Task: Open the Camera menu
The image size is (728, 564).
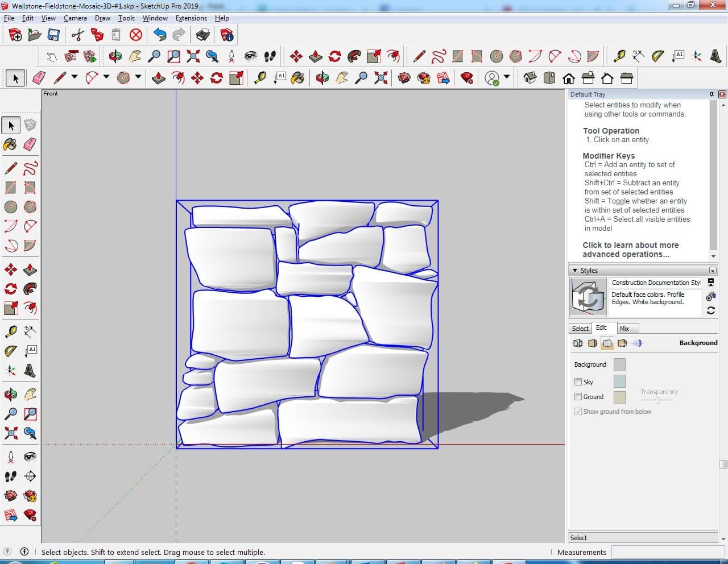Action: coord(75,18)
